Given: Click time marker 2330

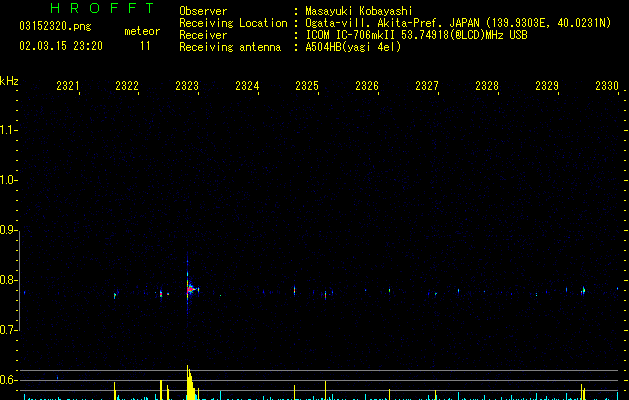Looking at the screenshot, I should [x=607, y=86].
